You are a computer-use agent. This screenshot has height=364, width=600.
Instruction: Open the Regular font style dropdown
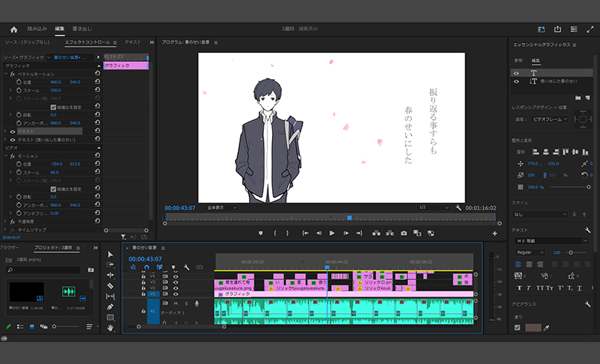[x=530, y=252]
